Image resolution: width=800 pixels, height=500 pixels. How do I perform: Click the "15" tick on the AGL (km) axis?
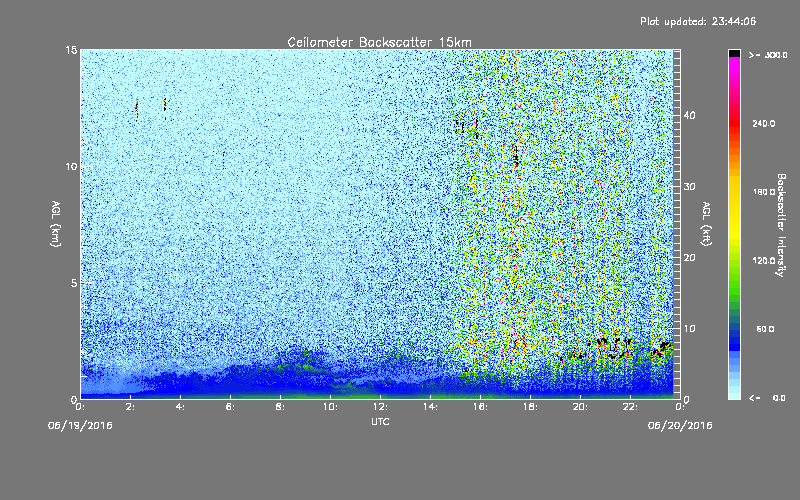(x=71, y=50)
